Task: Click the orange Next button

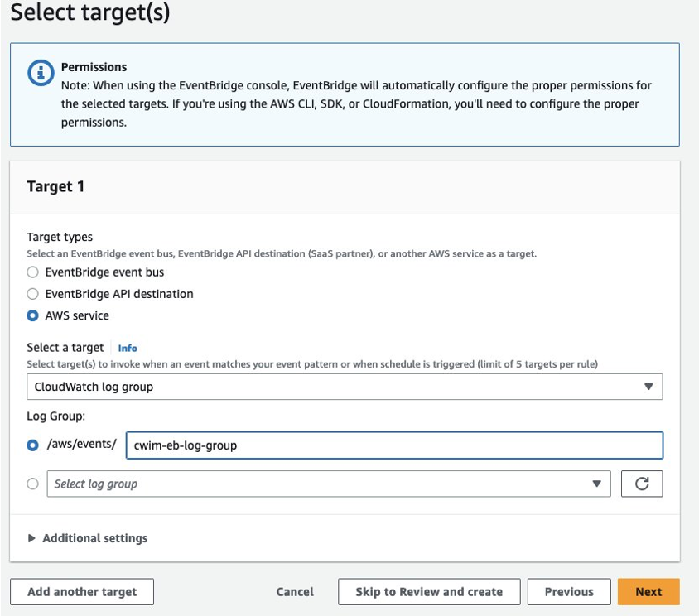Action: pyautogui.click(x=648, y=592)
